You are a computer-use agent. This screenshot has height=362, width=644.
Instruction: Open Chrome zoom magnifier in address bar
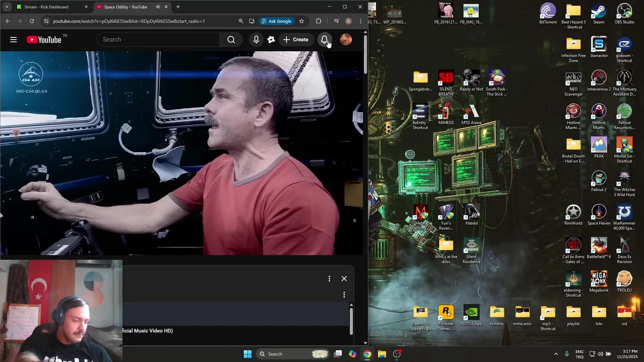[240, 21]
